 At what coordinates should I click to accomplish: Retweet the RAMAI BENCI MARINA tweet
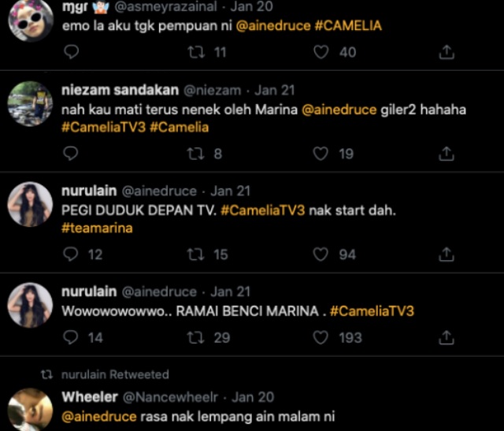click(194, 337)
